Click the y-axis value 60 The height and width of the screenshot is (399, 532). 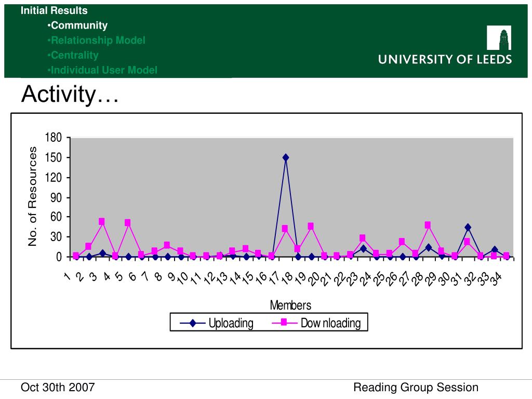56,217
